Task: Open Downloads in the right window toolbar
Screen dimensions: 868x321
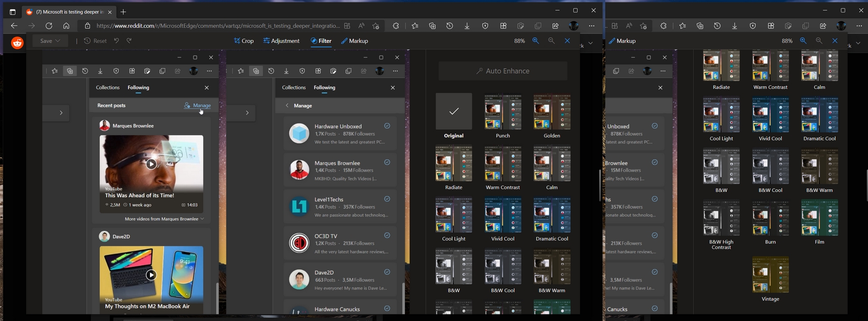Action: tap(735, 26)
